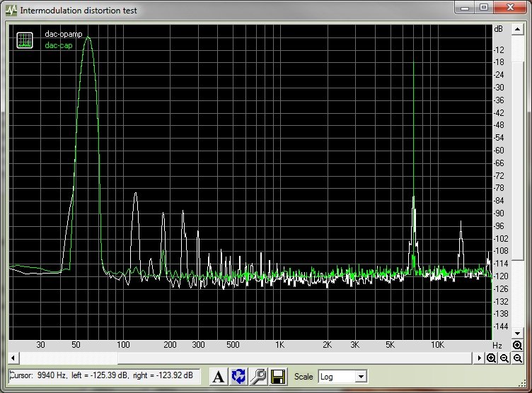The height and width of the screenshot is (393, 532).
Task: Maximize the Intermodulation distortion test window
Action: point(484,8)
